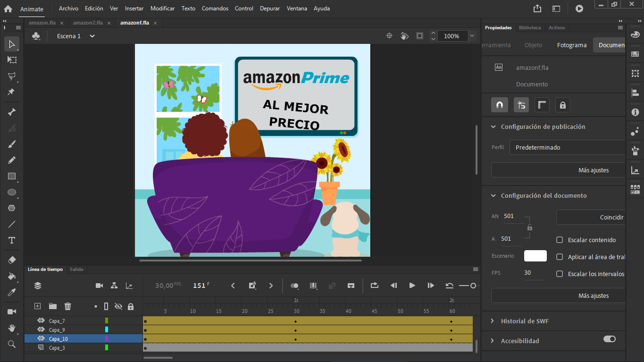The width and height of the screenshot is (644, 362).
Task: Open the Info panel icon
Action: coord(636,112)
